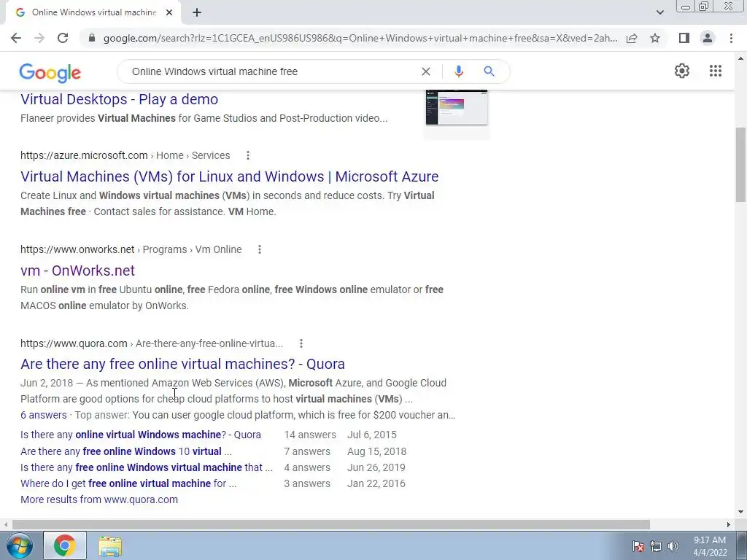Open the new tab plus button
This screenshot has height=560, width=747.
[197, 12]
